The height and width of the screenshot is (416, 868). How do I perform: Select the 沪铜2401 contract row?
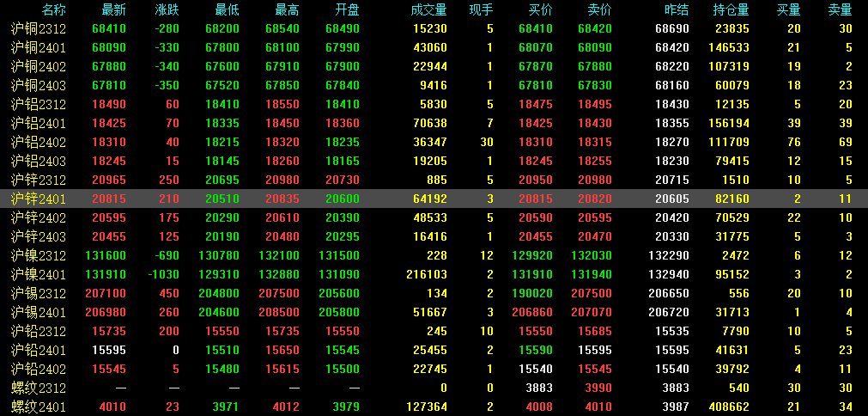(434, 47)
